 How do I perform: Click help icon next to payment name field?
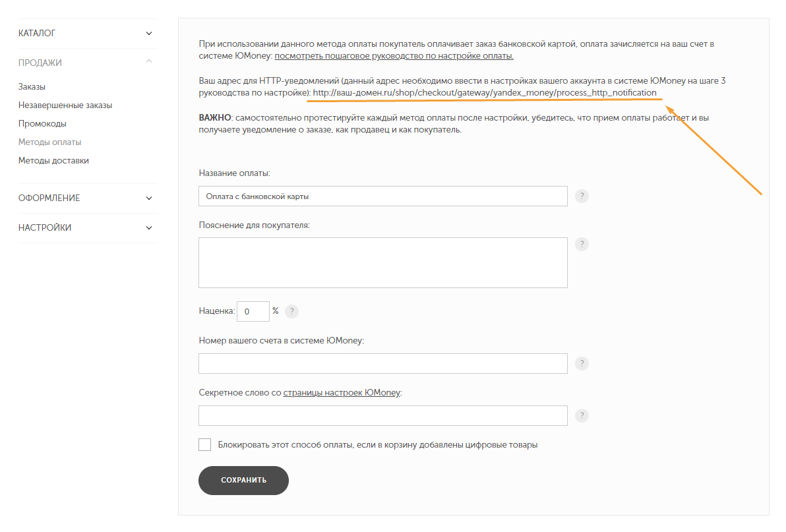pyautogui.click(x=582, y=196)
